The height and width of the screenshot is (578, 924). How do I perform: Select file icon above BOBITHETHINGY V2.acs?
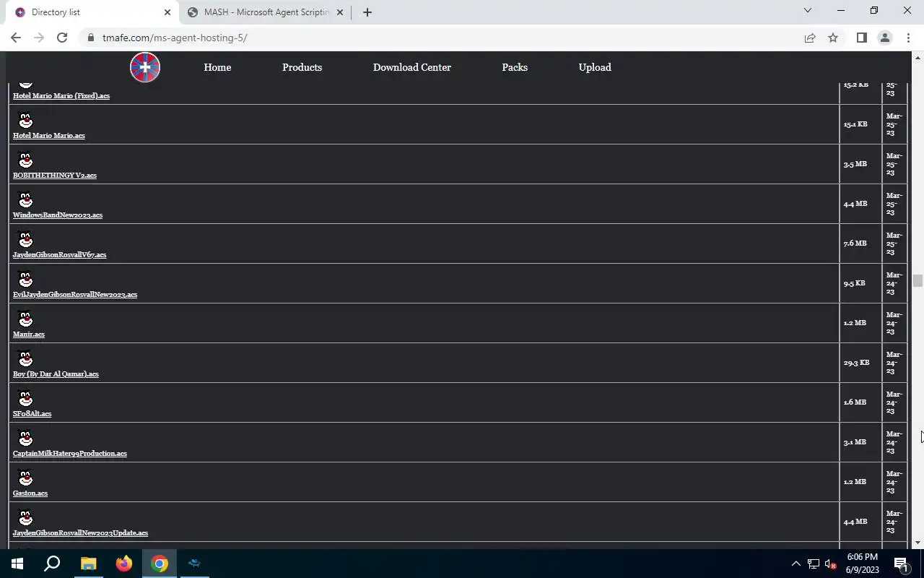(x=25, y=160)
